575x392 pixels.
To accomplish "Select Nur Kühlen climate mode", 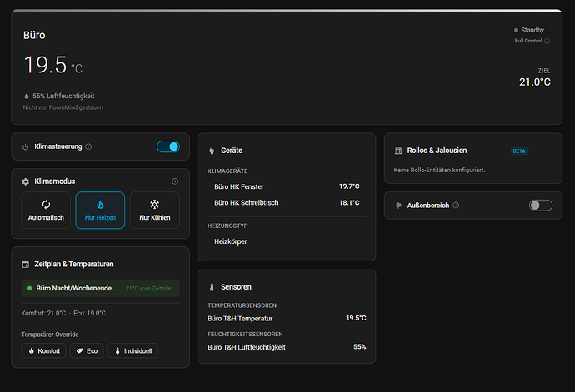I will [155, 211].
